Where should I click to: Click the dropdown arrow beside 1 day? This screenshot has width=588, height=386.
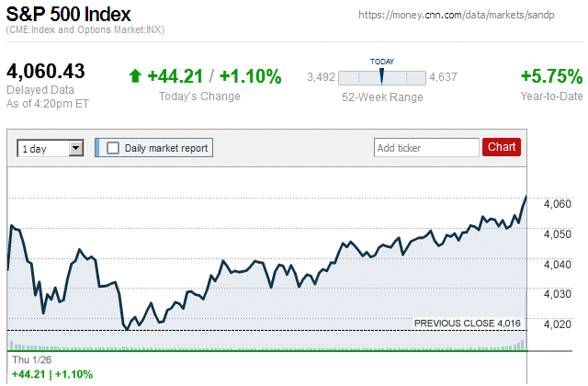pos(76,147)
